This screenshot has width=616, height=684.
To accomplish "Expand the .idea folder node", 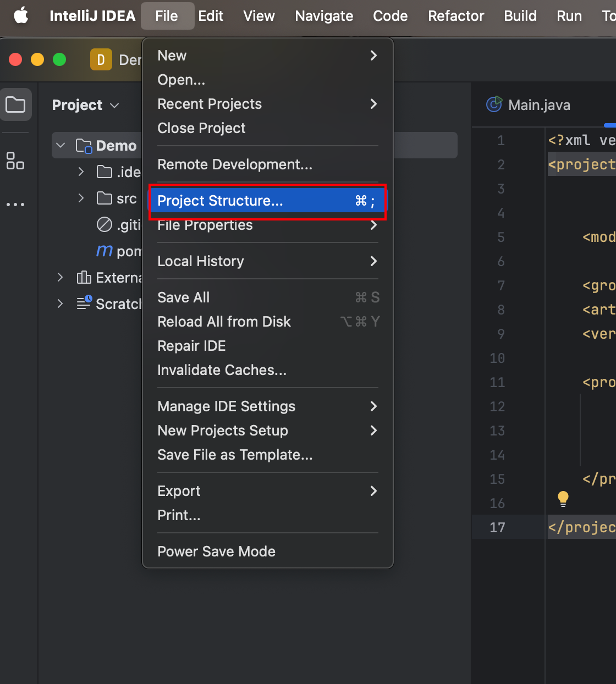I will click(81, 172).
